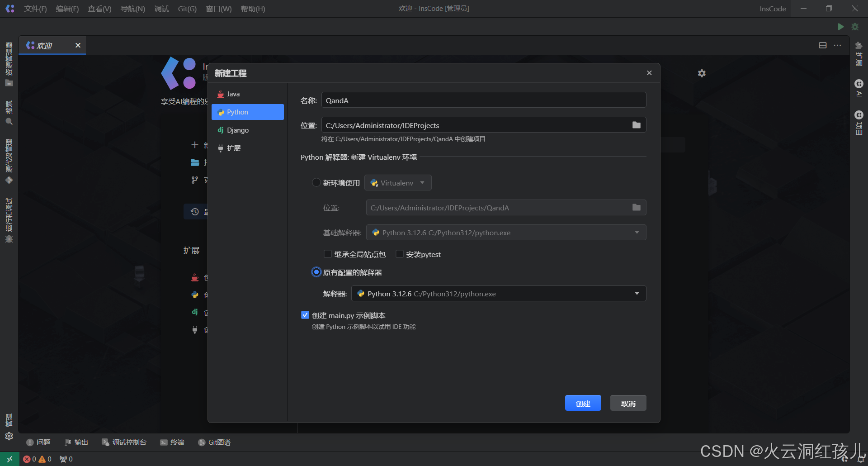Enable 继承全局站点包 checkbox
Screen dimensions: 868x466
(x=328, y=254)
